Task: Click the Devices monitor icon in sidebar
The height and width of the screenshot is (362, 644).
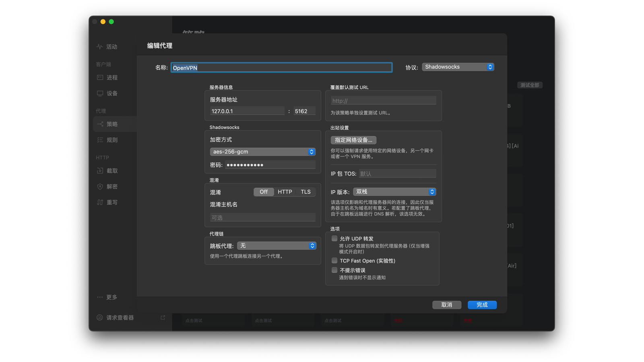Action: [x=100, y=93]
